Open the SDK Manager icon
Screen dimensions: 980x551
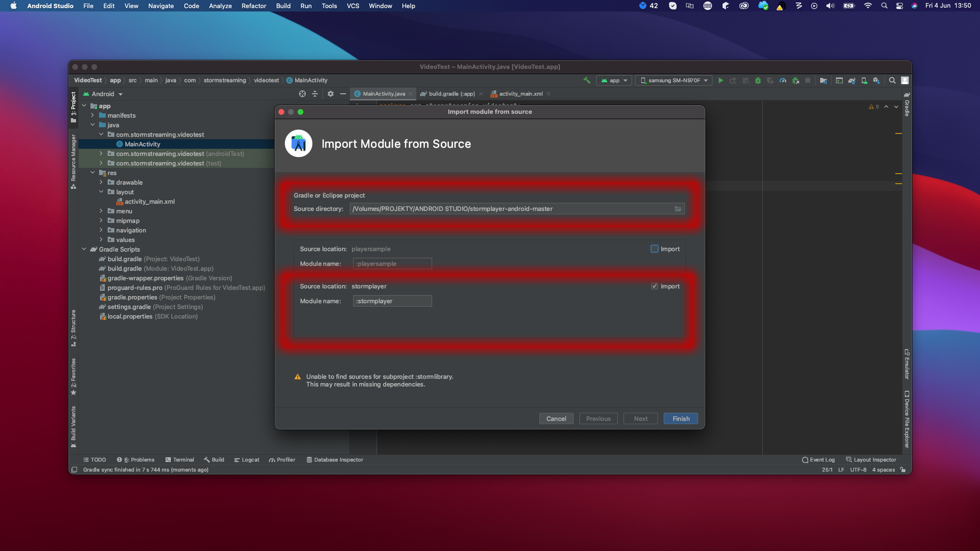click(x=876, y=80)
